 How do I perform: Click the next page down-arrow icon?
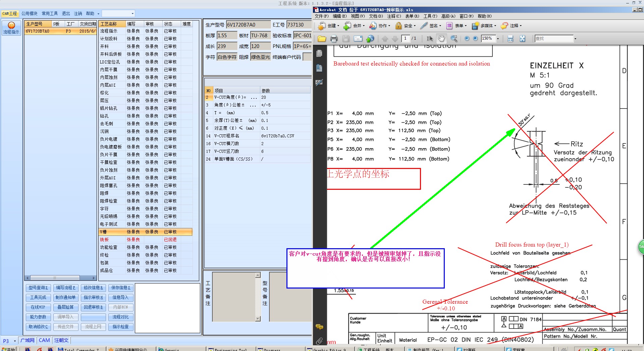[x=395, y=39]
